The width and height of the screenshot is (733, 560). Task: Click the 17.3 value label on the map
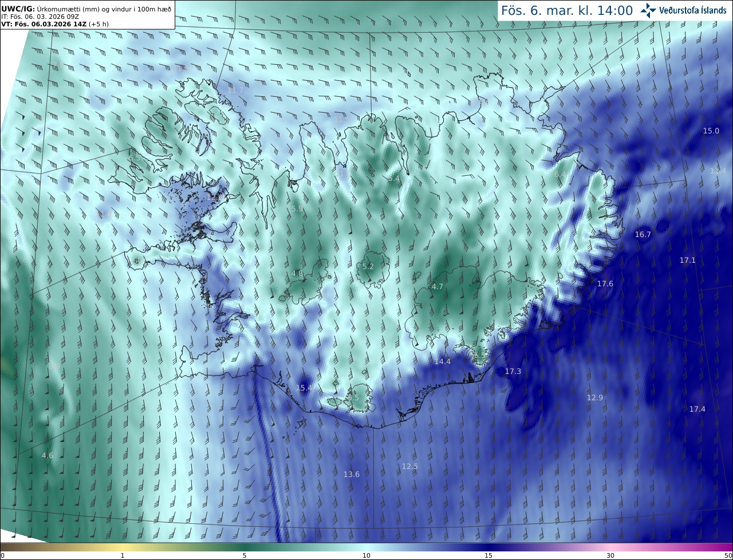513,372
